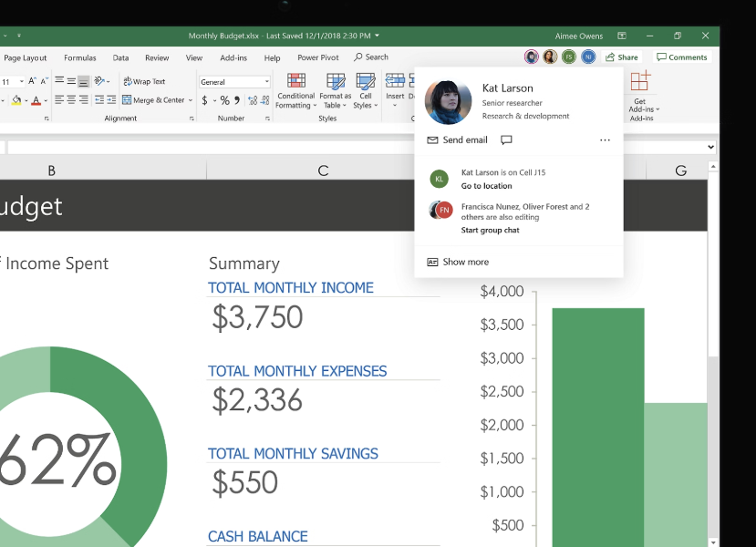Screen dimensions: 756x547
Task: Open the fill color dropdown arrow
Action: (26, 100)
